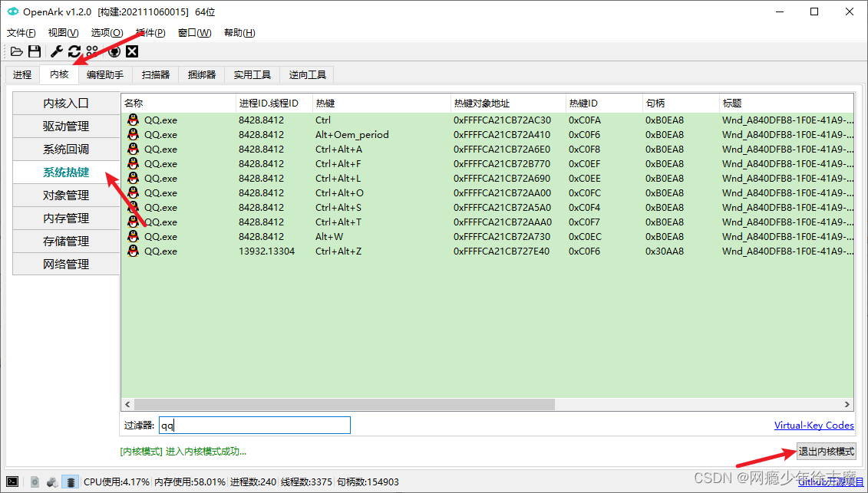Open the 窗口(W) menu
The height and width of the screenshot is (493, 868).
(195, 33)
